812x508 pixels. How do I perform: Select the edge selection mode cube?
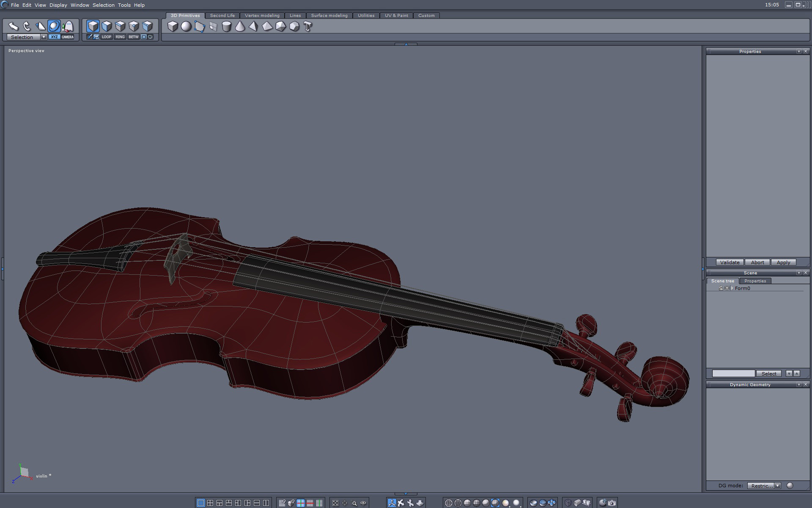pyautogui.click(x=120, y=26)
